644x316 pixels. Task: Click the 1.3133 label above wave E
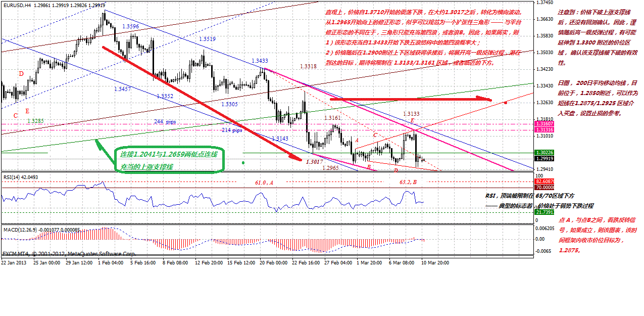411,114
